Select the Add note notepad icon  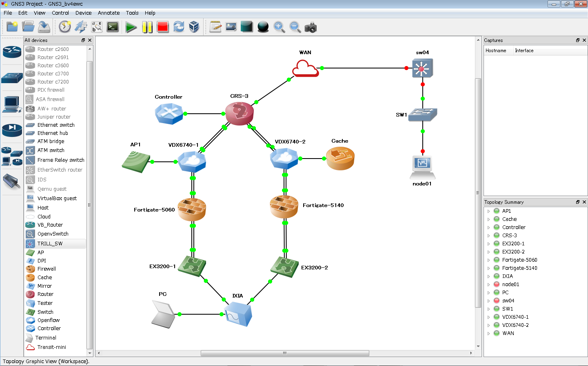215,27
